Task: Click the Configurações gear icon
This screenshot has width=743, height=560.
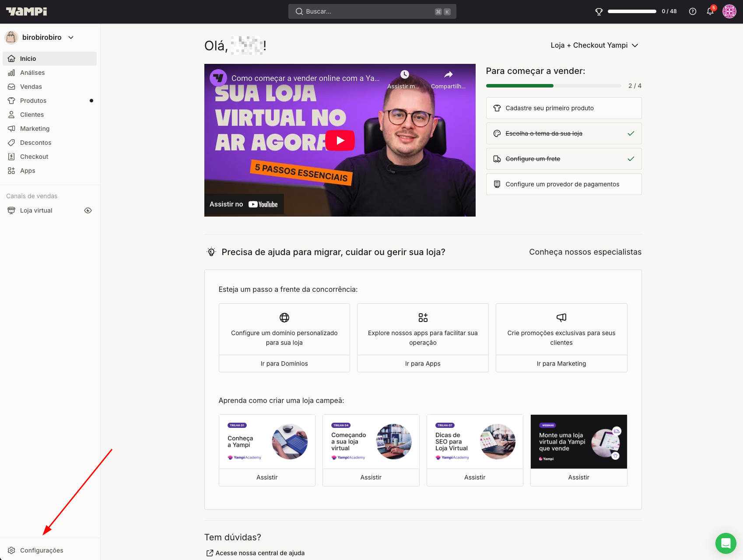Action: tap(11, 550)
